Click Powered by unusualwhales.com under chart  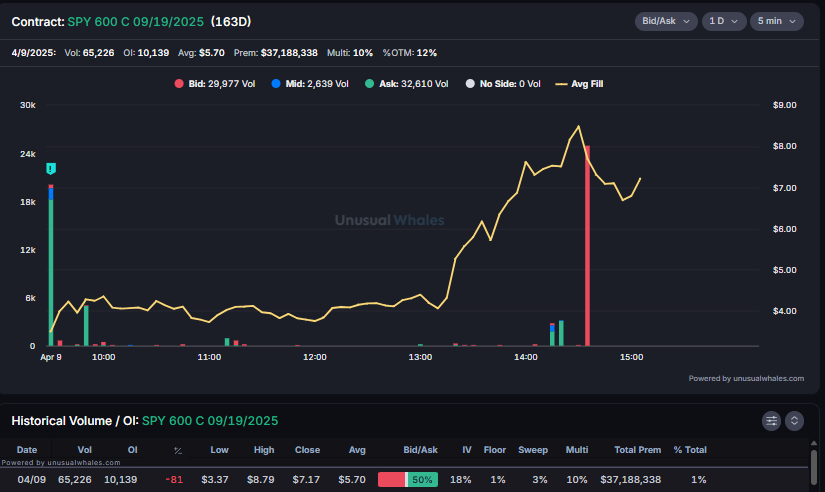pyautogui.click(x=746, y=378)
